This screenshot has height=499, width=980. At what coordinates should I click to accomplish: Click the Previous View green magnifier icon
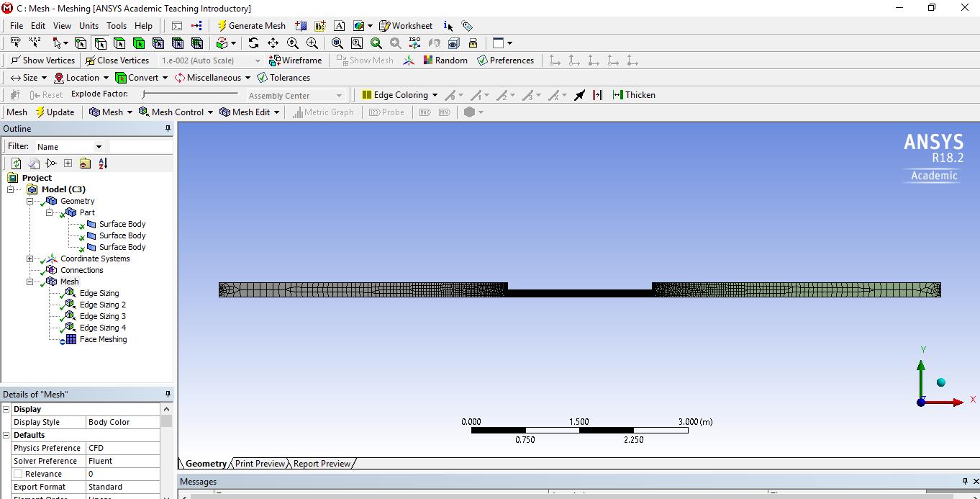click(376, 43)
